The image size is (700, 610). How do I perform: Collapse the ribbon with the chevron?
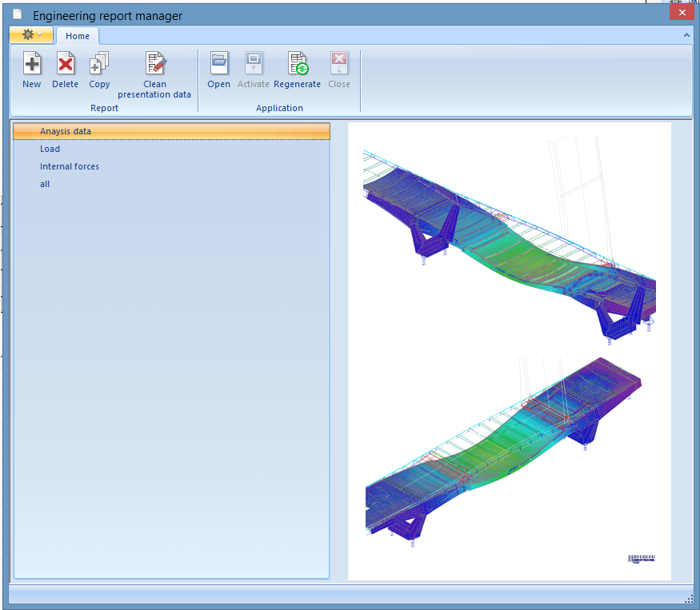(686, 35)
